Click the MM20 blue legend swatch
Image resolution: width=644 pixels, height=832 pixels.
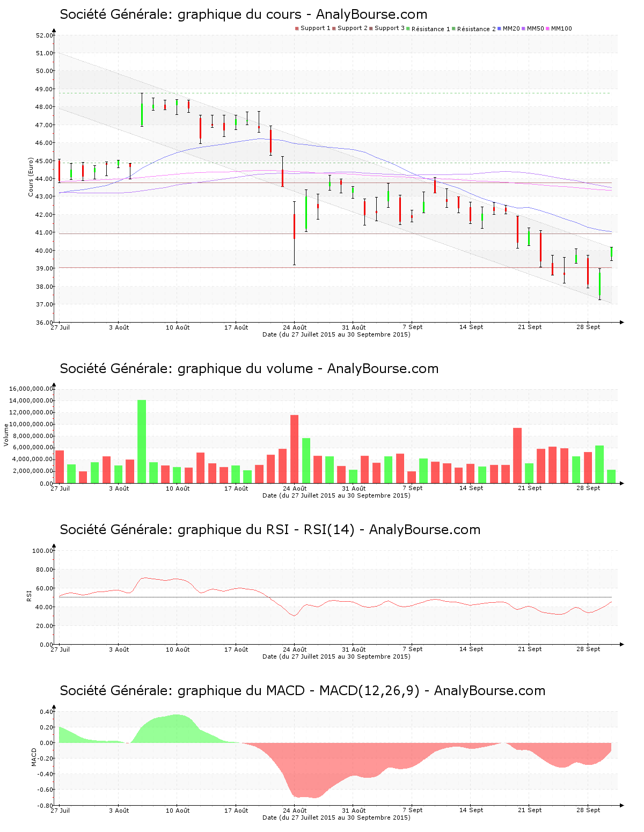[499, 28]
